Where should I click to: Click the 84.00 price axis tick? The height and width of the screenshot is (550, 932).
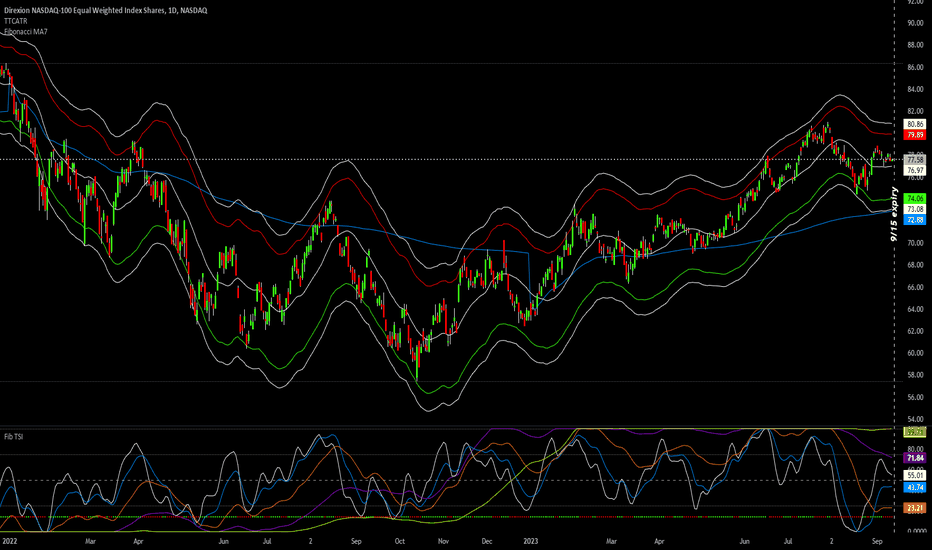915,89
